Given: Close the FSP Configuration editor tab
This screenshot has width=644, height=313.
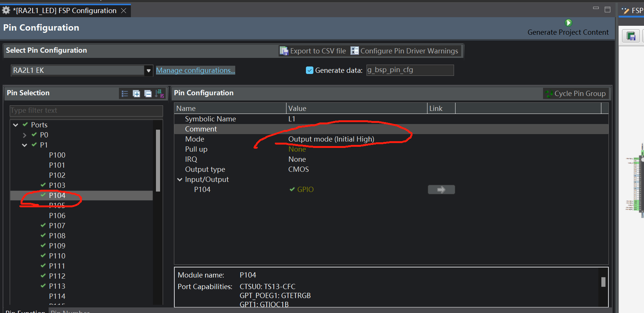Looking at the screenshot, I should [123, 11].
